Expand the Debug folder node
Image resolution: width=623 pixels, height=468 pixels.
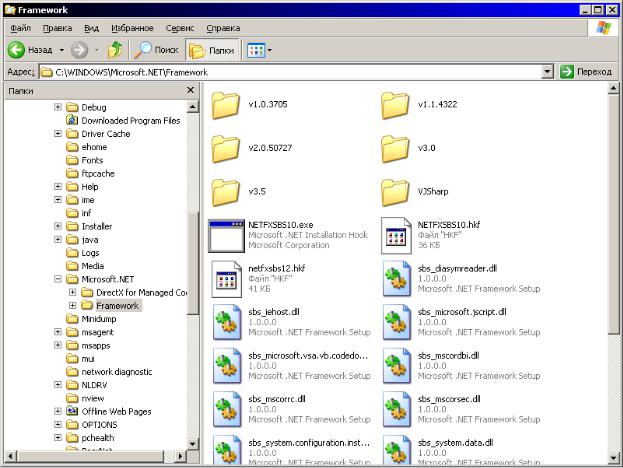click(58, 107)
